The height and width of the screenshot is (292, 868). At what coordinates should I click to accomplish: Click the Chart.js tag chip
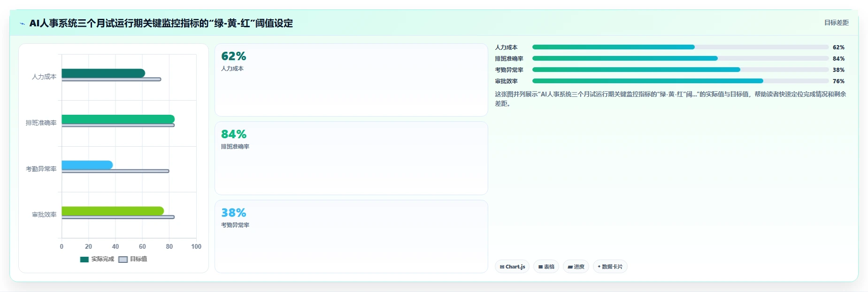pos(512,267)
